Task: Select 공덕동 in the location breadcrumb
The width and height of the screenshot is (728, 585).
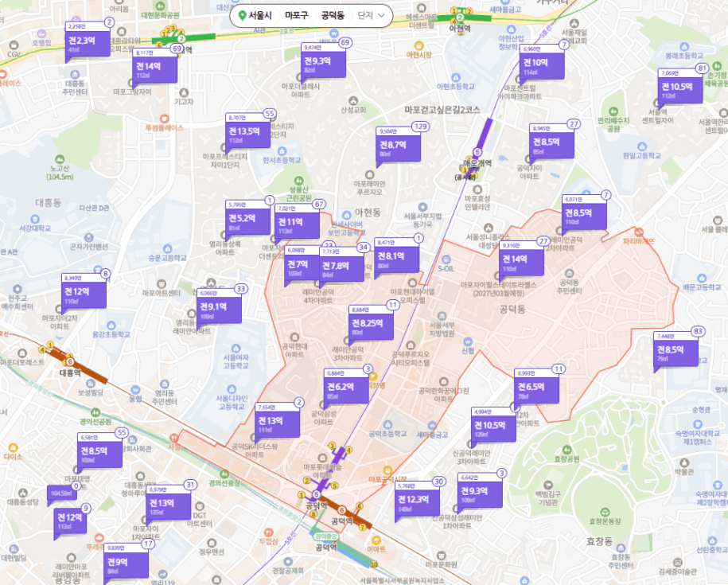Action: (x=333, y=16)
